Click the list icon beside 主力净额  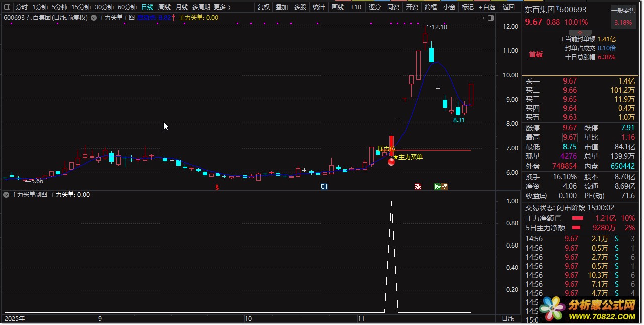click(558, 218)
